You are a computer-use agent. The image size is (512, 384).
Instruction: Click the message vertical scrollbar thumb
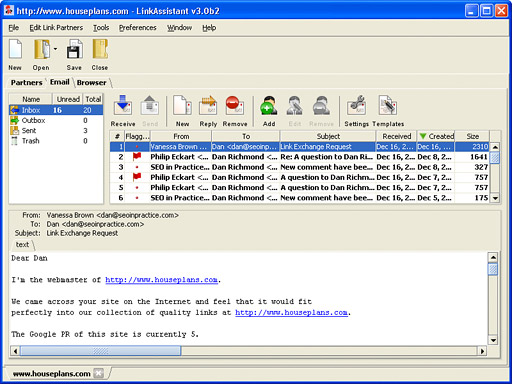[493, 269]
